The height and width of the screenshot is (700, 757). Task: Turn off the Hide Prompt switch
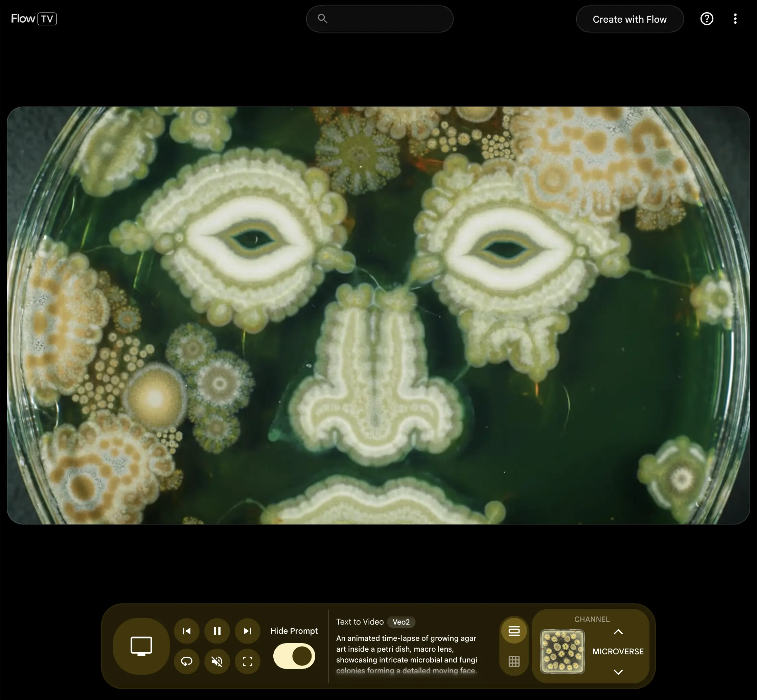(294, 656)
